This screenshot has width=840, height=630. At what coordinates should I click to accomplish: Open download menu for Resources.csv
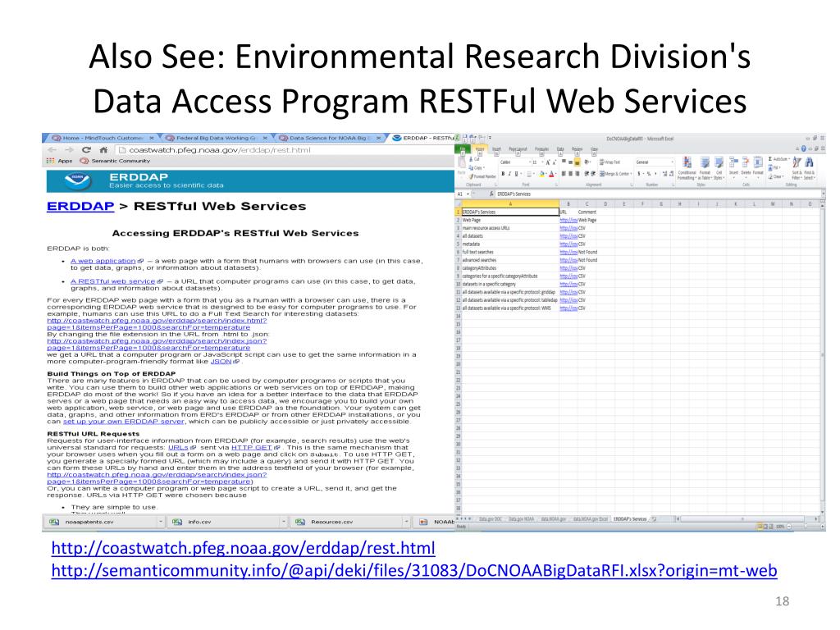tap(406, 522)
